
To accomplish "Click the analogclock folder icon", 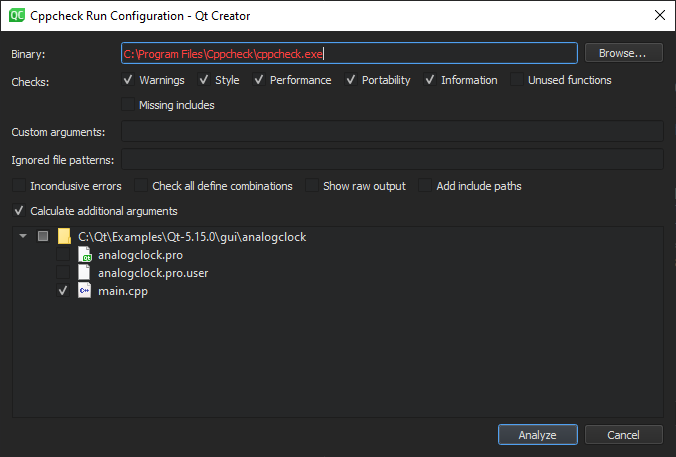I will 65,237.
